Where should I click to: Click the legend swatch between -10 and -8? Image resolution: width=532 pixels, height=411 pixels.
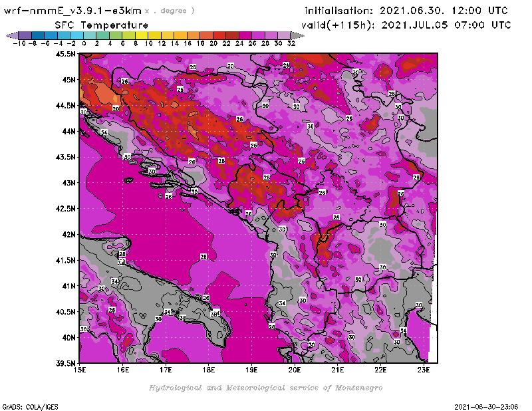(x=25, y=35)
